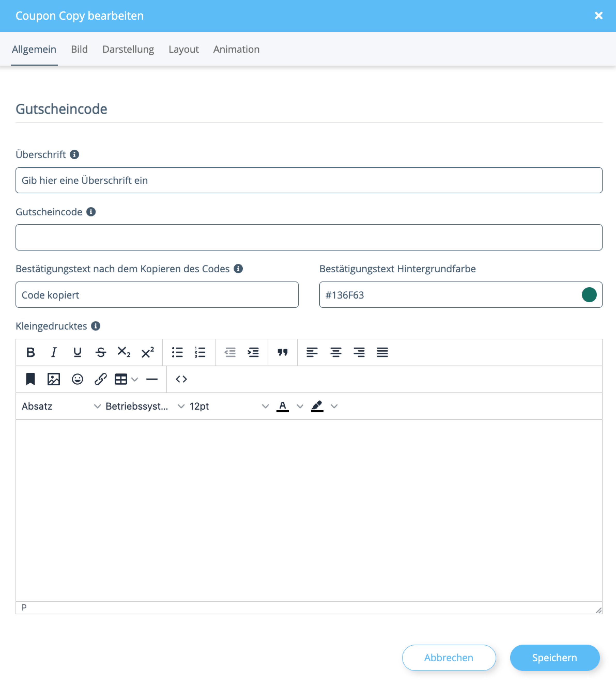Save changes with Speichern
Viewport: 616px width, 688px height.
(x=555, y=657)
